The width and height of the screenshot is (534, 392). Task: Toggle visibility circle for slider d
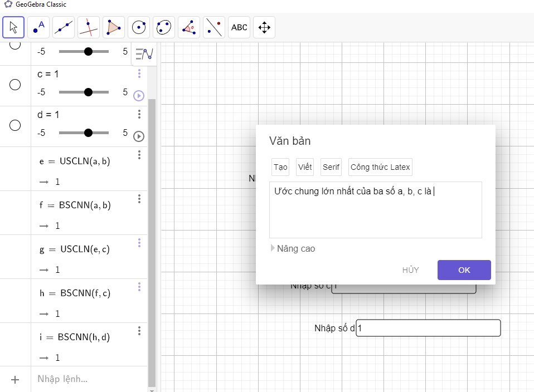pyautogui.click(x=15, y=125)
